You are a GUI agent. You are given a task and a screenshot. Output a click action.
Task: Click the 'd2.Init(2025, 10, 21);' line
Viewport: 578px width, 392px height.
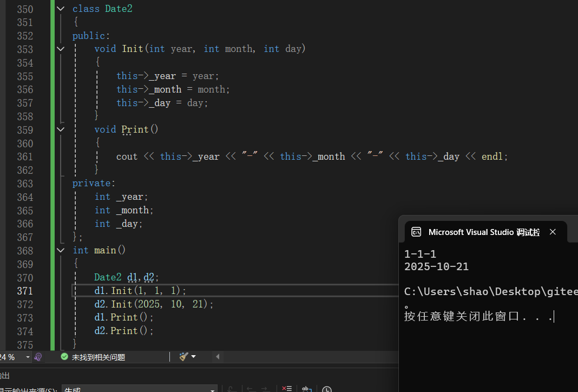(154, 304)
